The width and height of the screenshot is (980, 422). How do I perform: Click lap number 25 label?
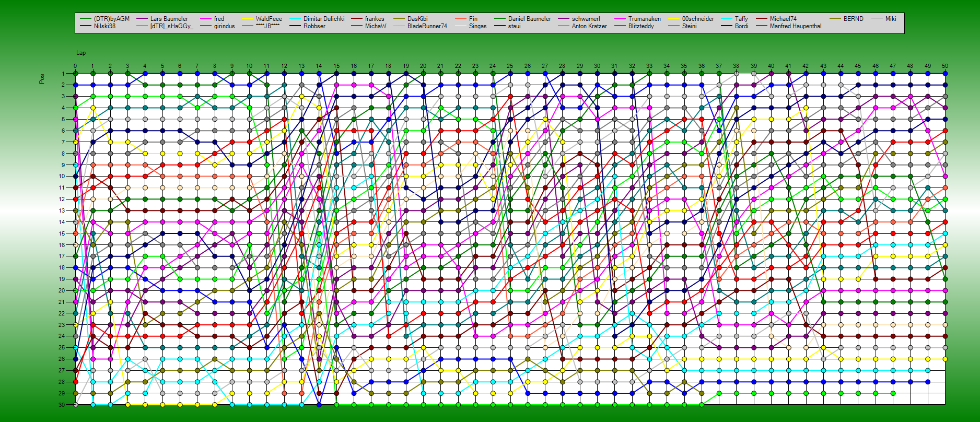510,66
